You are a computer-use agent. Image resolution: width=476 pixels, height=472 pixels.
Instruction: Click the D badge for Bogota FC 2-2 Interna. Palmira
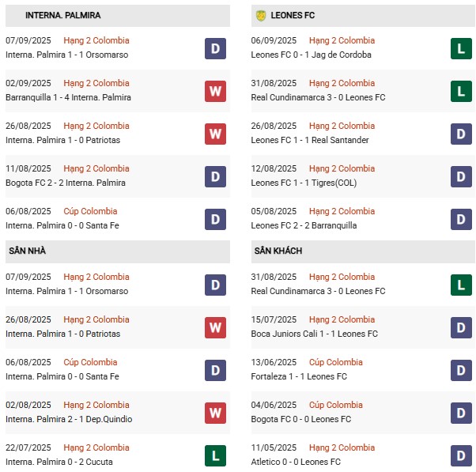[215, 176]
